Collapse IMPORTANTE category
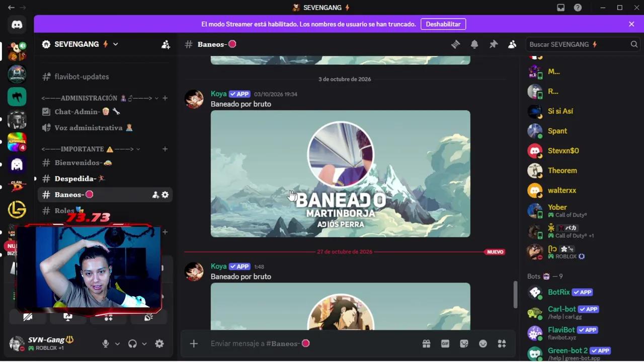The width and height of the screenshot is (644, 362). point(91,149)
